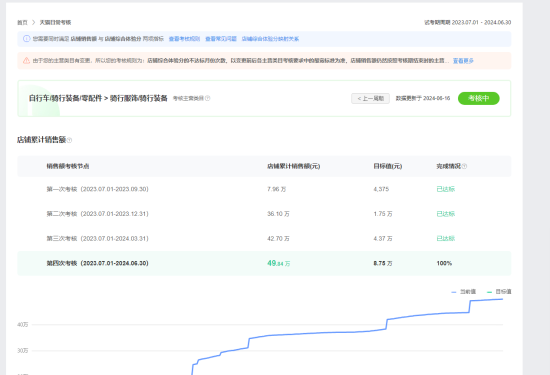Select the 第一次考核 (2023.07.01-2023.09.30) row label
Image resolution: width=550 pixels, height=375 pixels.
[98, 189]
